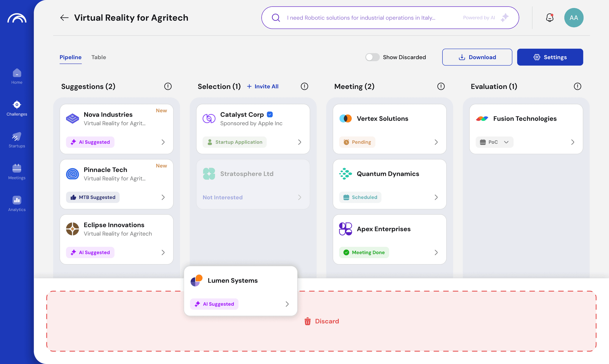Open the Settings button
609x364 pixels.
click(x=550, y=57)
